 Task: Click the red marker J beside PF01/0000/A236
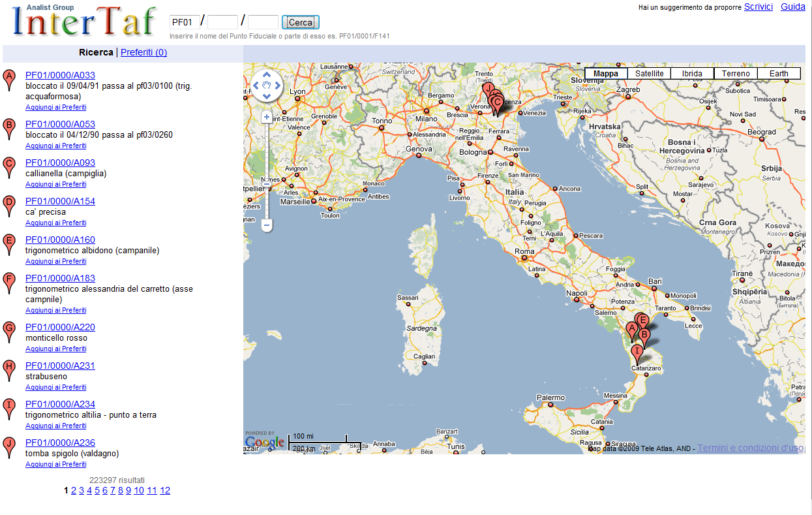point(9,448)
